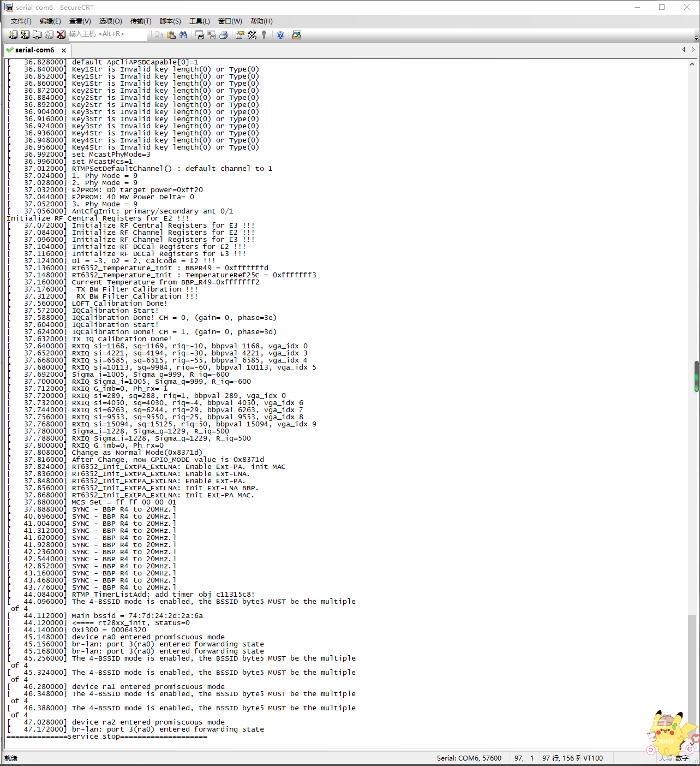Close the serial-com6 tab
Screen dimensions: 700x766
click(64, 50)
